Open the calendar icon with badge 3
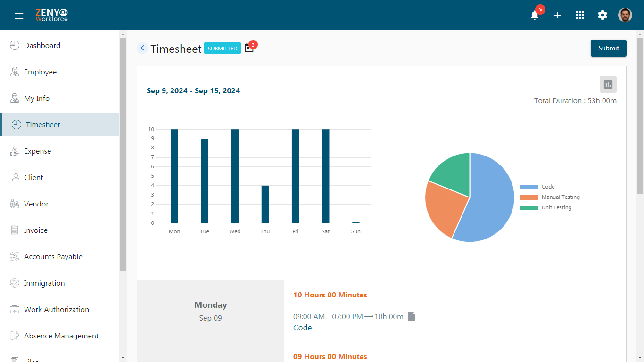The height and width of the screenshot is (362, 644). tap(249, 48)
